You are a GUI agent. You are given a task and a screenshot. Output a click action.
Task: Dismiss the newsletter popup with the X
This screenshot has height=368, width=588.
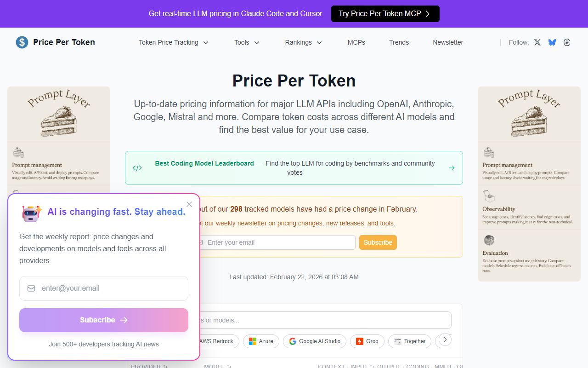189,204
